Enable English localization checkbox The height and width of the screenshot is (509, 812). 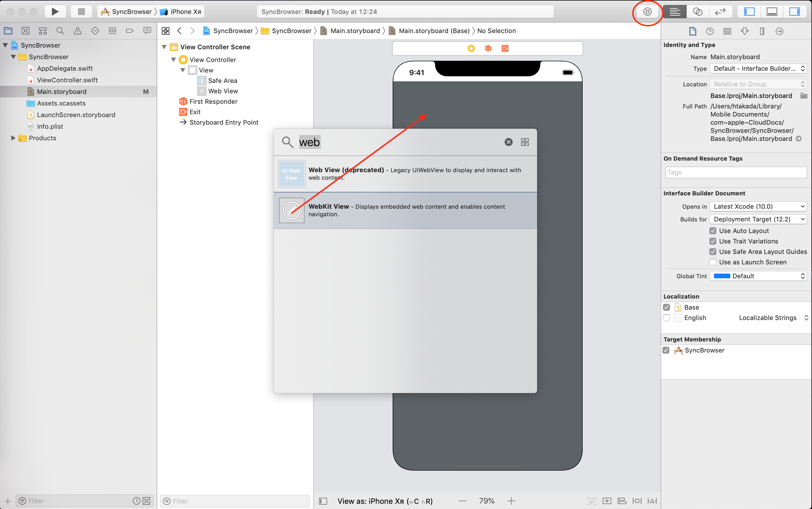click(x=666, y=317)
